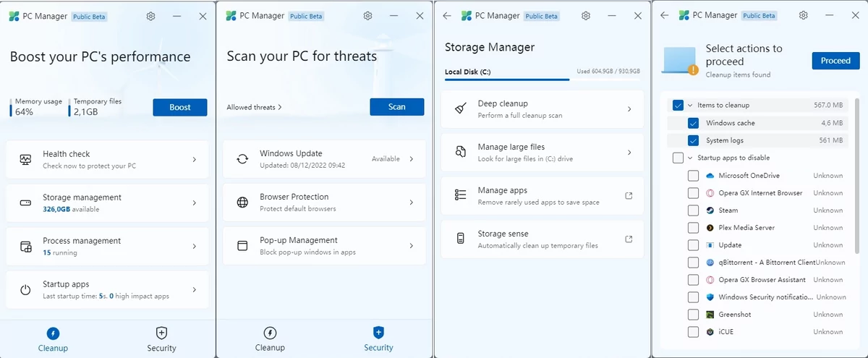Check the Plex Media Server checkbox
The width and height of the screenshot is (868, 358).
pos(693,228)
